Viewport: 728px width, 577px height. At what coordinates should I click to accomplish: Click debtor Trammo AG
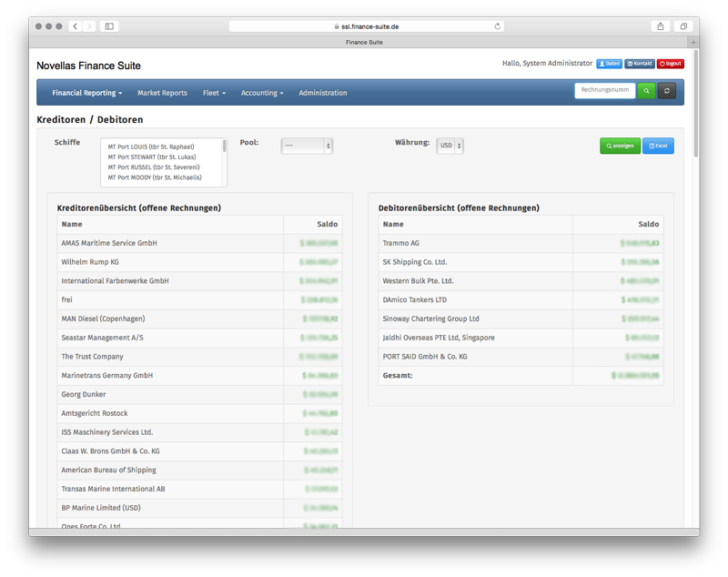point(400,243)
